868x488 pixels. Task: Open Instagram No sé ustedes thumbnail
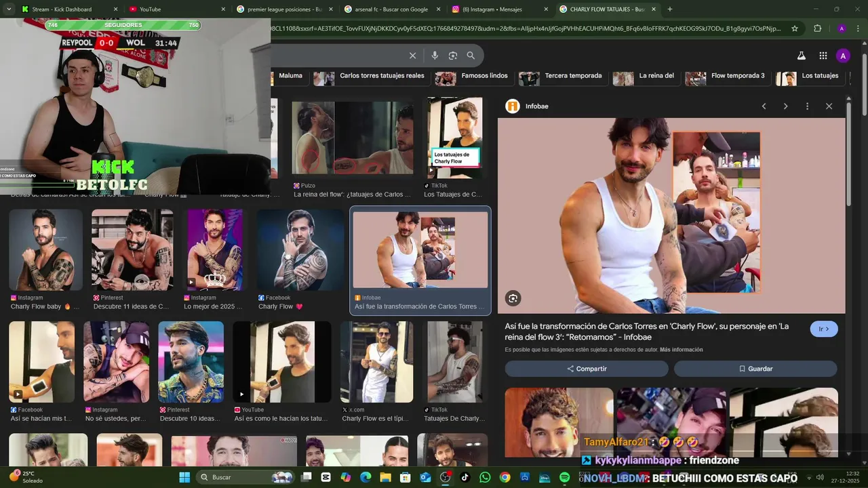(116, 362)
